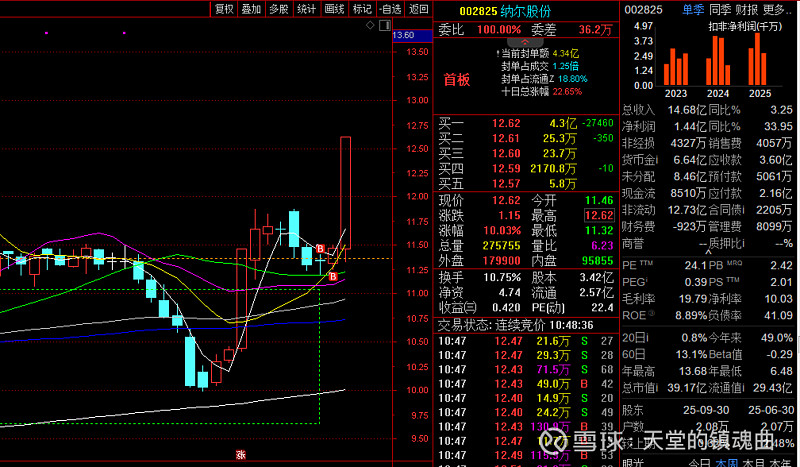Viewport: 800px width, 467px height.
Task: Click the 十日总涨幅 22.65% line
Action: tap(541, 91)
